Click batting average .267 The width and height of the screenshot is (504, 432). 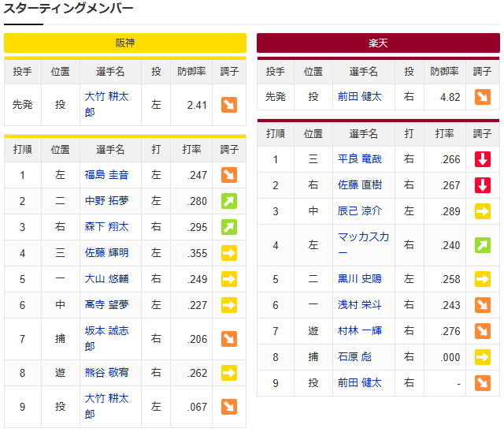pos(450,185)
